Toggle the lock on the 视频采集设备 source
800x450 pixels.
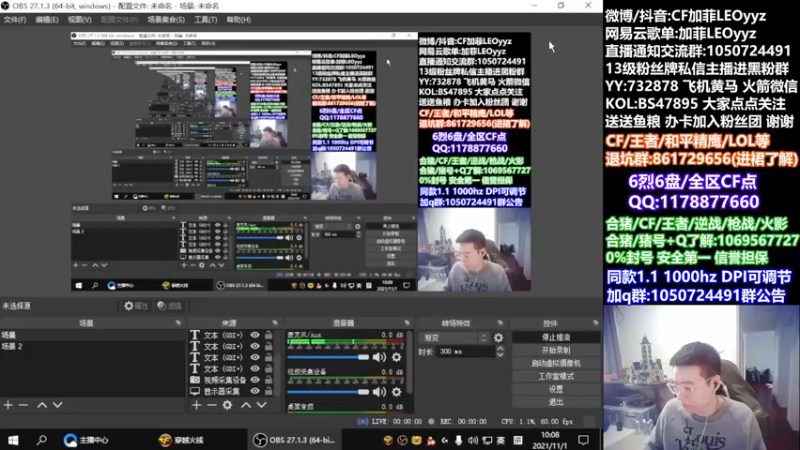coord(269,380)
